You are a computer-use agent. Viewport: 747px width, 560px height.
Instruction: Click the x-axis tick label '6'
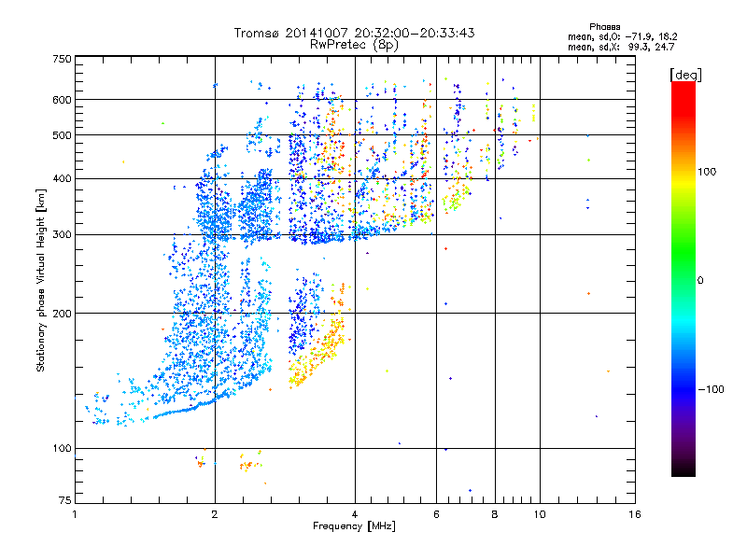(x=436, y=514)
